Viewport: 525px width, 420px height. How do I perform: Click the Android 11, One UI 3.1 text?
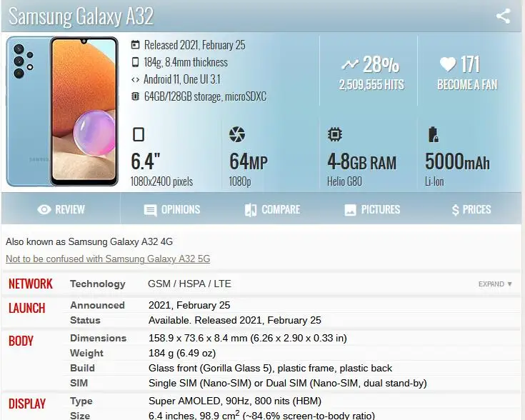tap(182, 79)
